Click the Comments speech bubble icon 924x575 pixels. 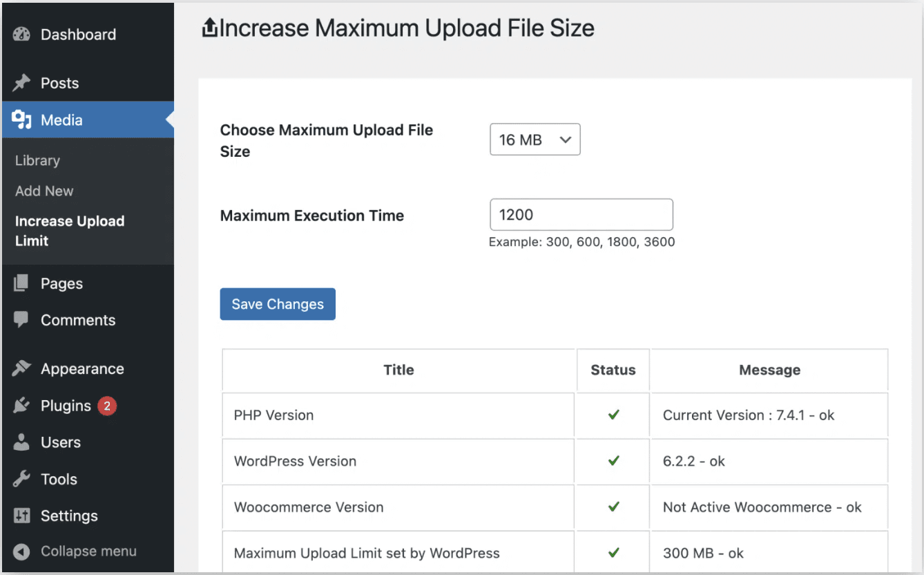22,319
